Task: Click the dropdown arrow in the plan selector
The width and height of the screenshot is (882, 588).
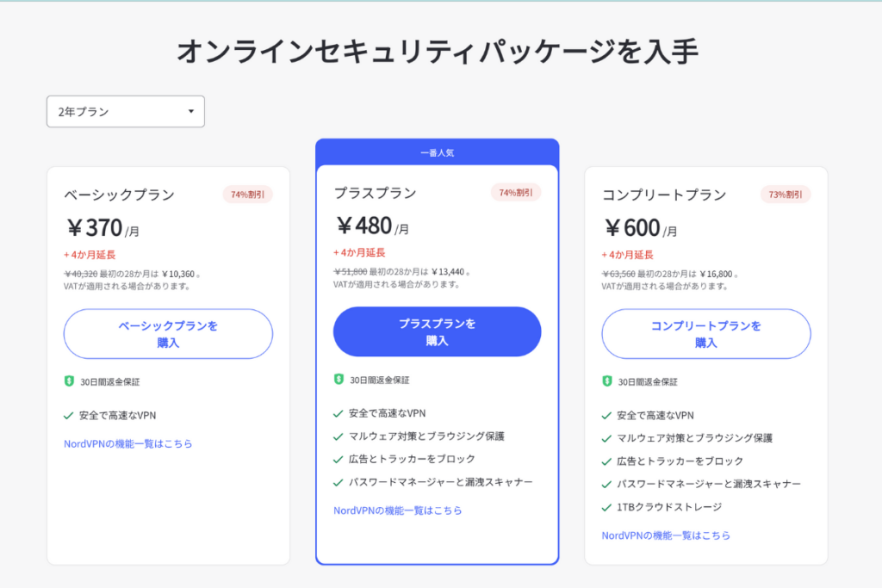Action: [x=190, y=112]
